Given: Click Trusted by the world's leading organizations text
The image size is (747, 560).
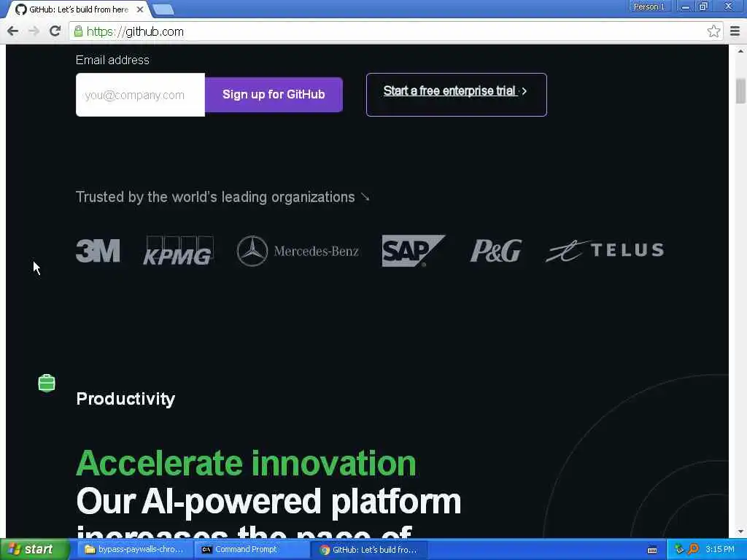Looking at the screenshot, I should pos(215,197).
